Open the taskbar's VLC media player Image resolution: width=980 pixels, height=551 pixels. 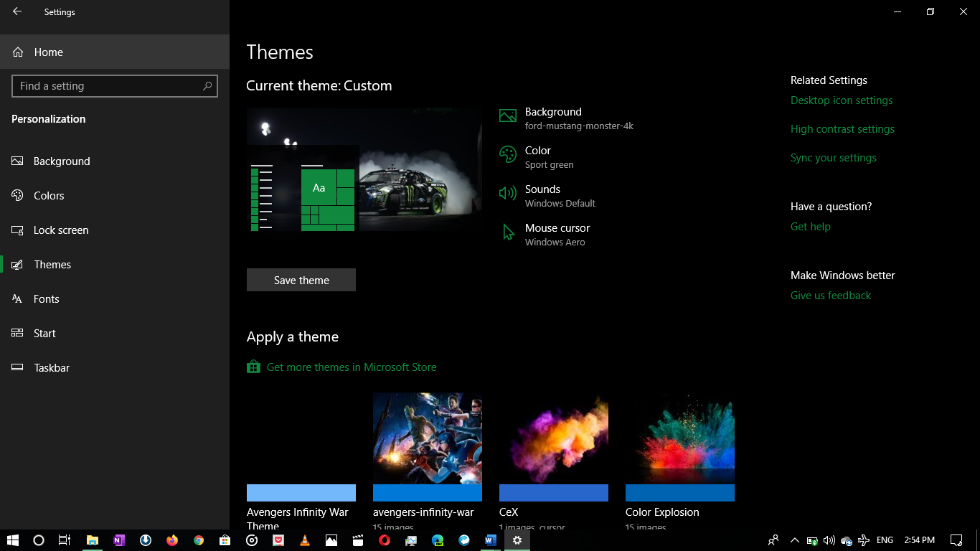[305, 540]
